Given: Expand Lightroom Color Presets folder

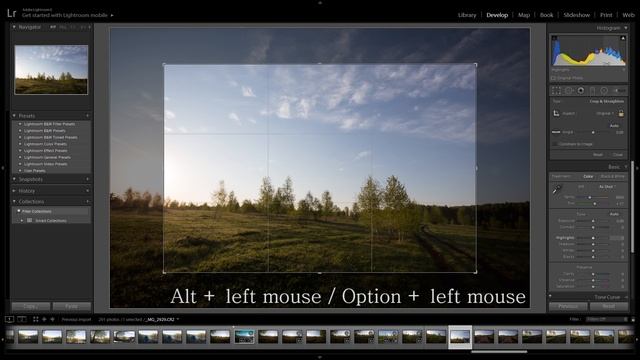Looking at the screenshot, I should (x=20, y=144).
